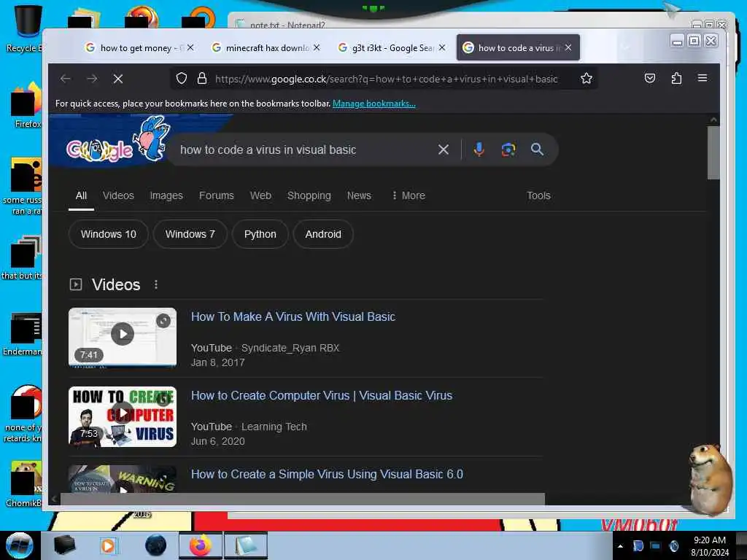Stop page loading with the X button
The width and height of the screenshot is (747, 560).
coord(118,79)
